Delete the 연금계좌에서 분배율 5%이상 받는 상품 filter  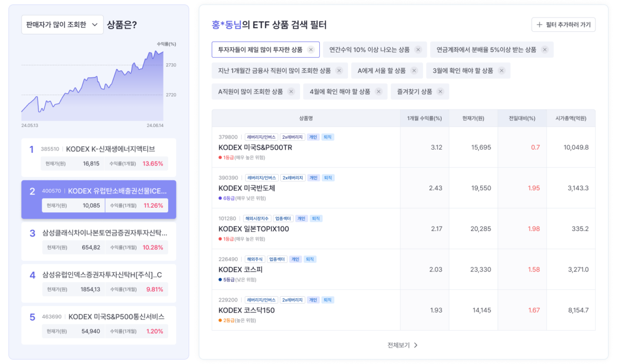click(545, 50)
